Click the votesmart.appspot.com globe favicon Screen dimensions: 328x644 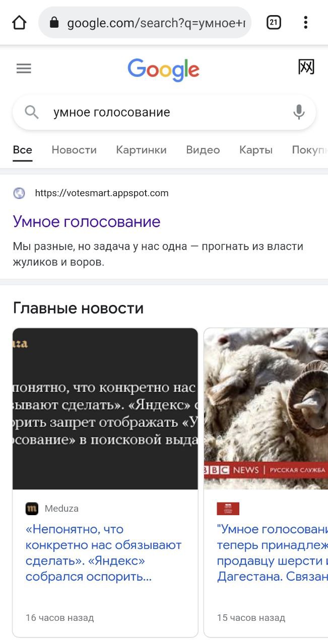[19, 193]
